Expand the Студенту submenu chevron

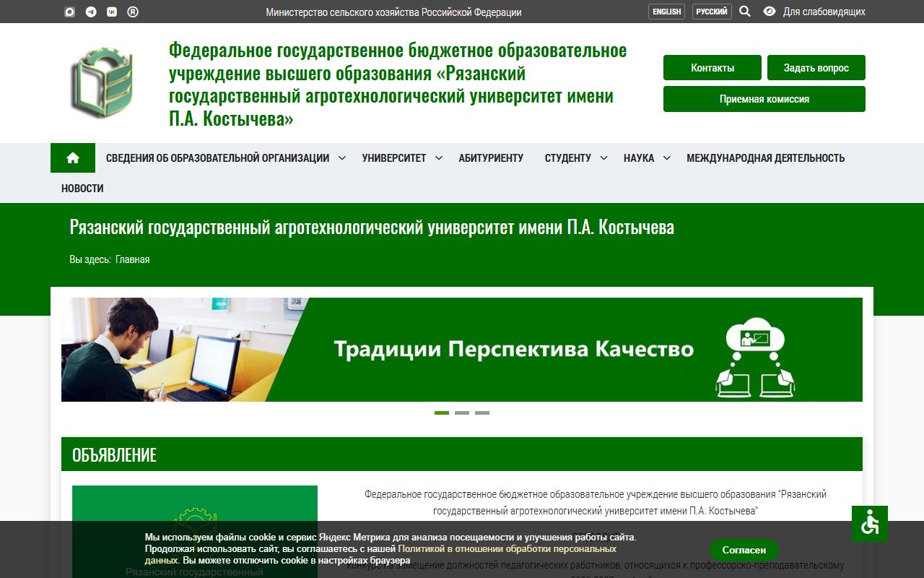pos(603,158)
